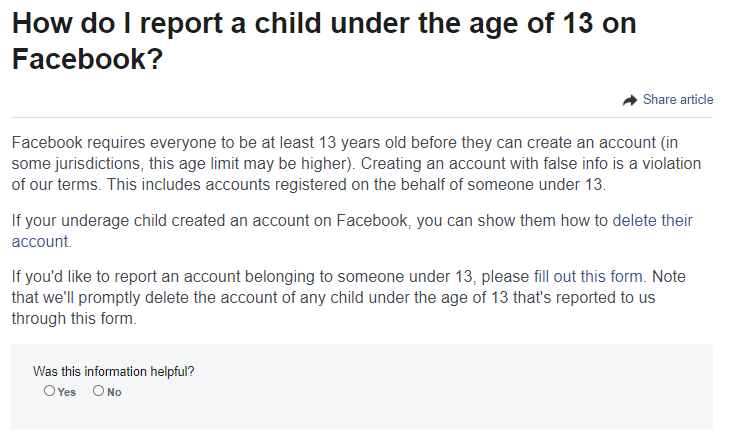Open the 'fill out this form' link
The height and width of the screenshot is (445, 739).
[588, 276]
